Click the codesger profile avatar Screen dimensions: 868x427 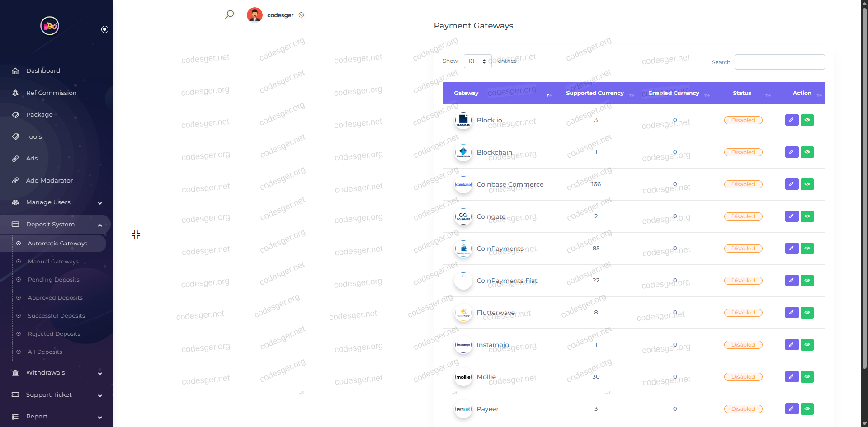click(x=255, y=15)
